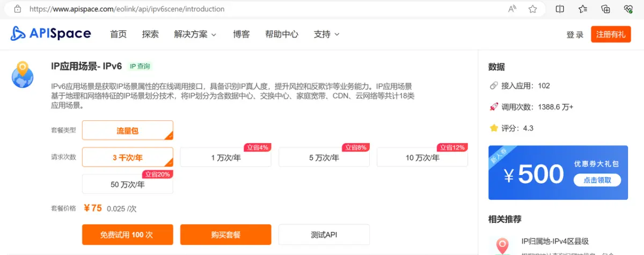Open the 帮助中心 navigation item
Image resolution: width=644 pixels, height=255 pixels.
[282, 34]
